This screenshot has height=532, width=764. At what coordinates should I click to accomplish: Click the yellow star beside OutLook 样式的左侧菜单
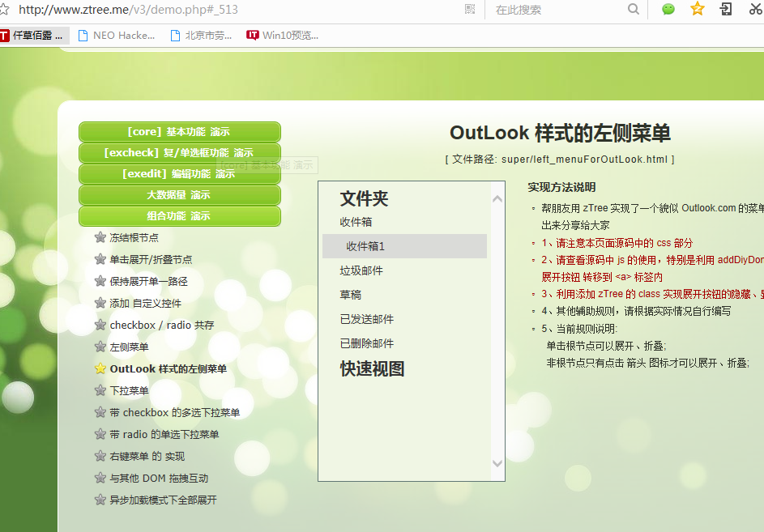pos(100,368)
